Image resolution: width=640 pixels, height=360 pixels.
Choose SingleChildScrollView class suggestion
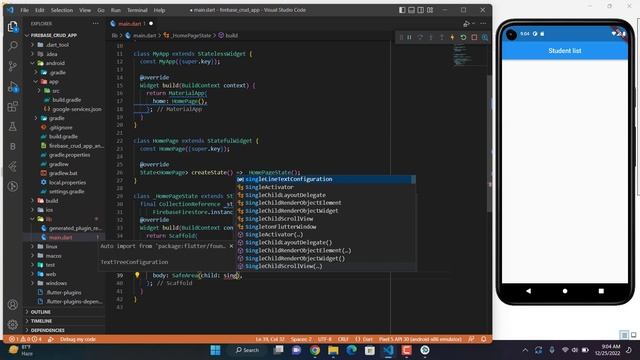pos(326,219)
